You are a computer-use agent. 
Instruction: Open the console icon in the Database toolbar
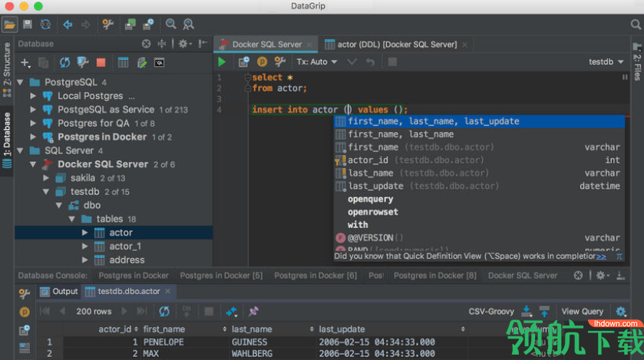(x=159, y=63)
